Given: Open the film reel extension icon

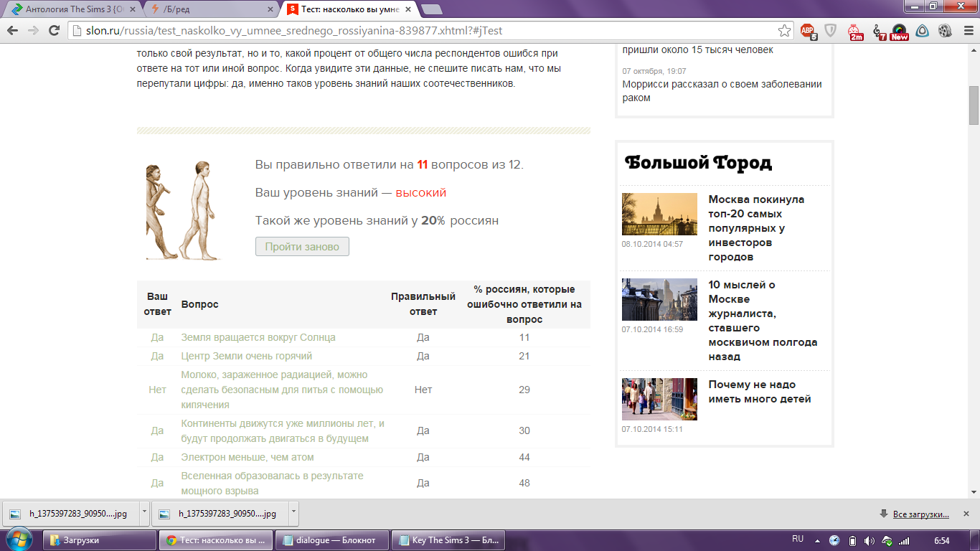Looking at the screenshot, I should [x=944, y=31].
